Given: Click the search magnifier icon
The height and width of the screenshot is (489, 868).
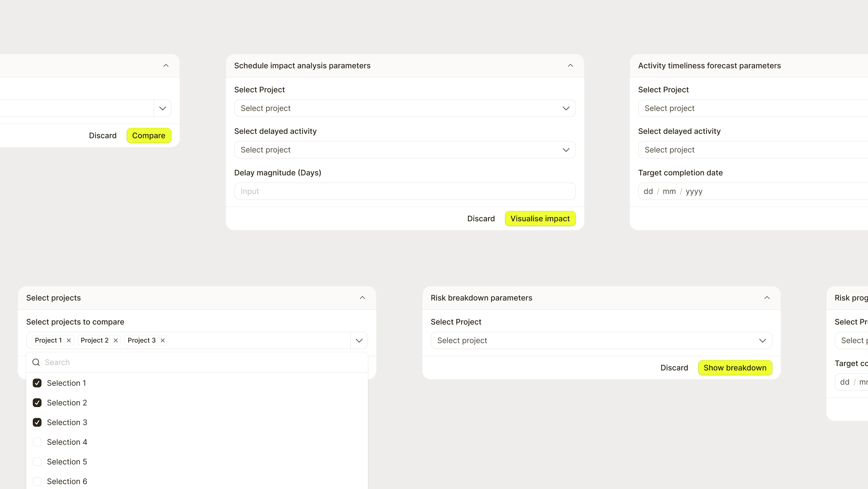Looking at the screenshot, I should 36,362.
